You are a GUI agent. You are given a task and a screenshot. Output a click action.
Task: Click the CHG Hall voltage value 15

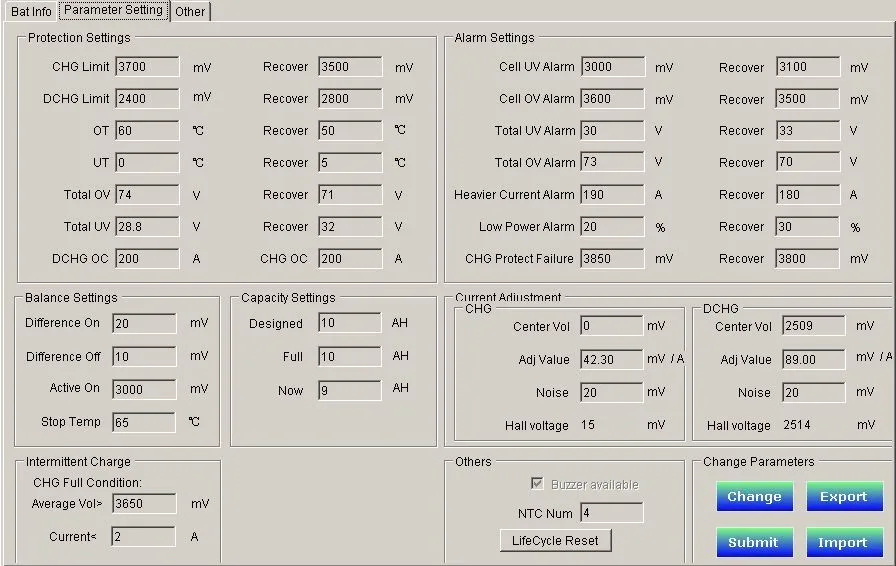588,425
